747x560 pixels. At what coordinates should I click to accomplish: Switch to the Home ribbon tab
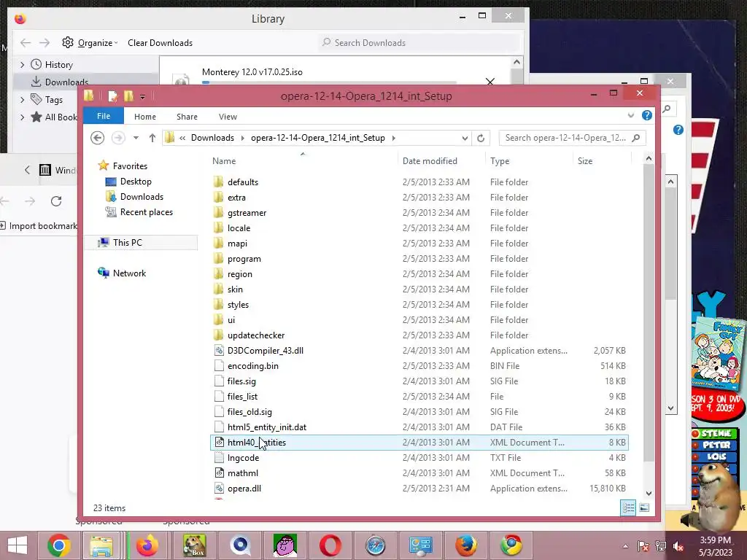click(145, 117)
